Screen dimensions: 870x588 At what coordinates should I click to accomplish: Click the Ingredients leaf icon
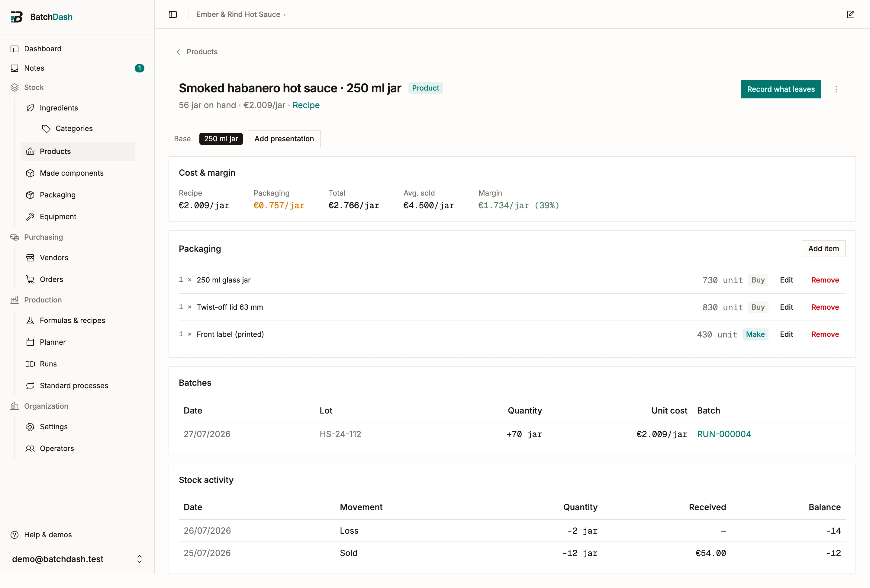[30, 108]
